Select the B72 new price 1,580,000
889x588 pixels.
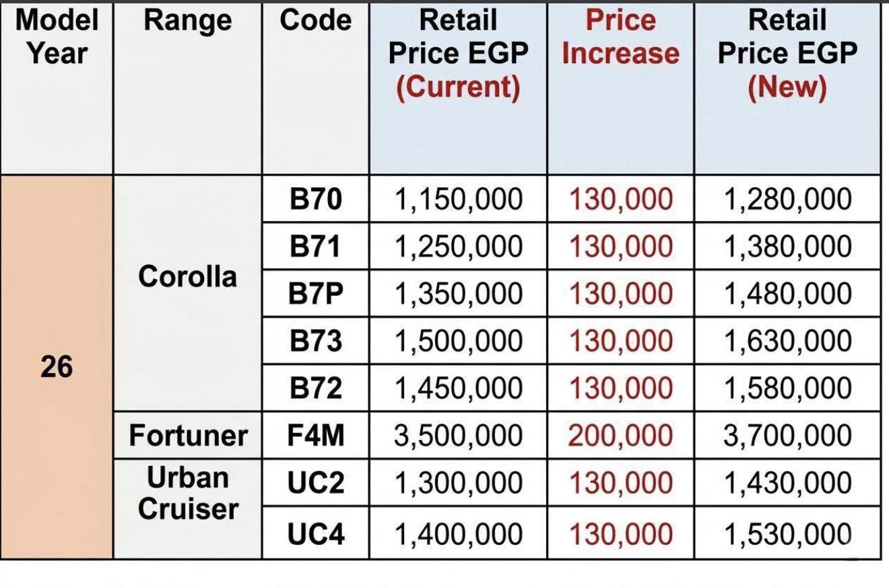coord(787,389)
